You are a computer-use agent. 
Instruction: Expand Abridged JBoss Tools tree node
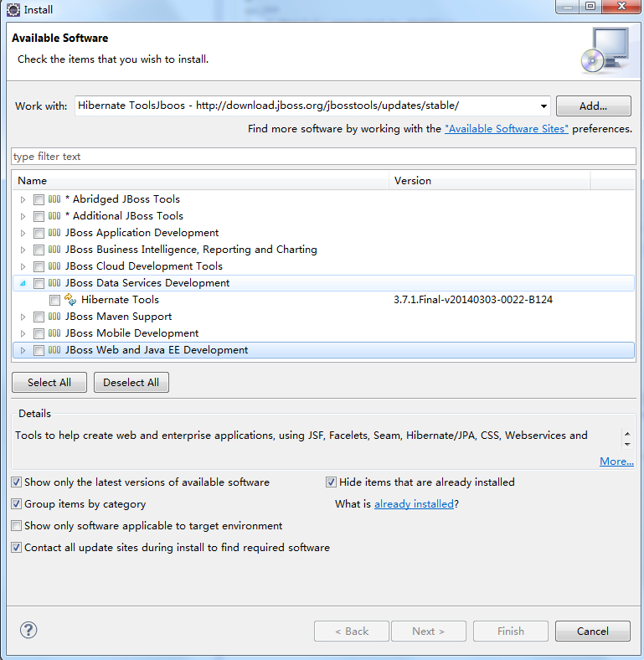[23, 199]
